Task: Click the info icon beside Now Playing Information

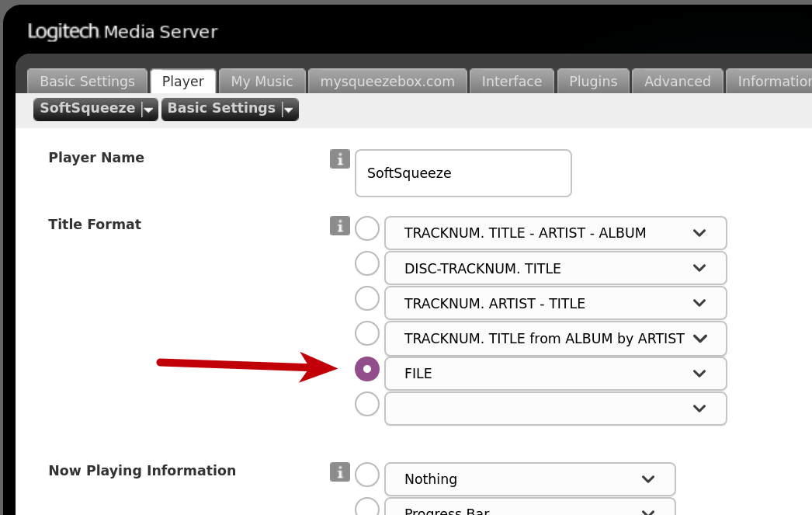Action: tap(339, 472)
